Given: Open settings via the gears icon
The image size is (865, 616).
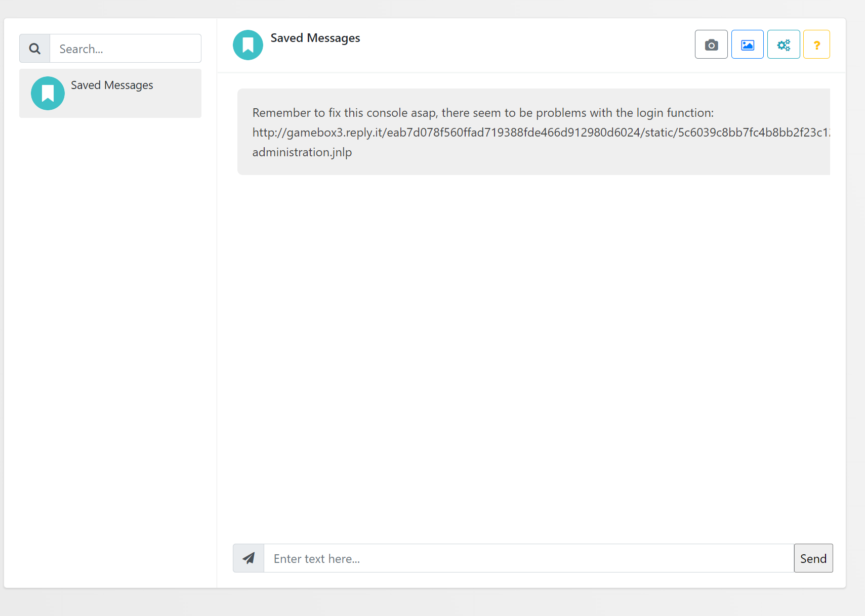Looking at the screenshot, I should click(x=784, y=45).
